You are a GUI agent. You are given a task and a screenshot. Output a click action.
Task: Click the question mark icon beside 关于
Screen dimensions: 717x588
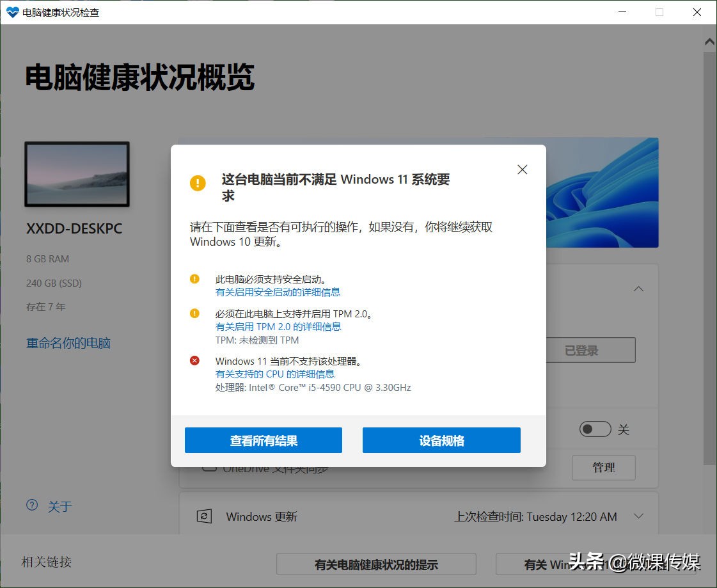click(32, 505)
